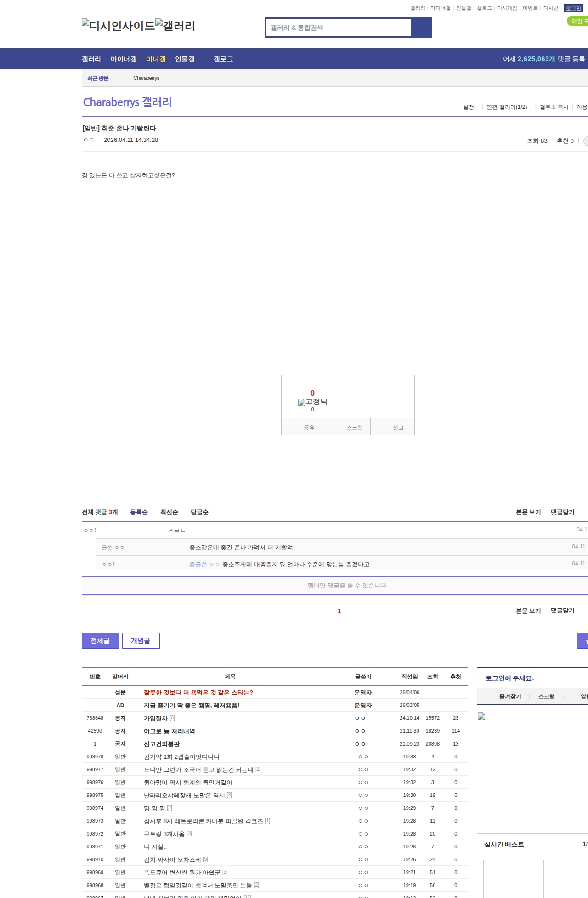Click the 공유 share button
Viewport: 588px width, 898px height.
pos(309,428)
